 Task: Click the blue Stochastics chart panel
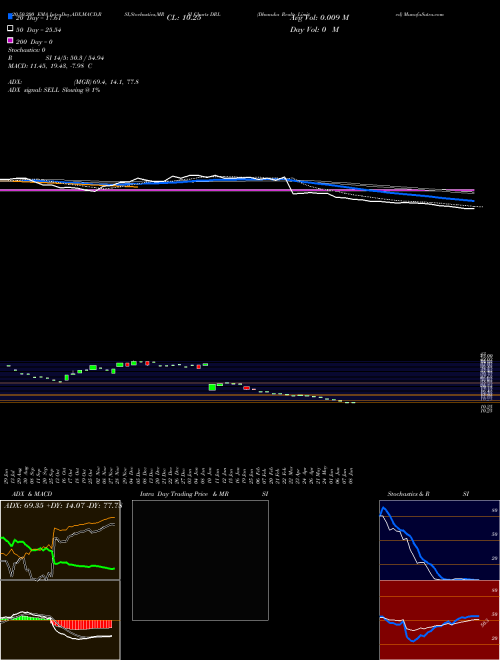(439, 540)
